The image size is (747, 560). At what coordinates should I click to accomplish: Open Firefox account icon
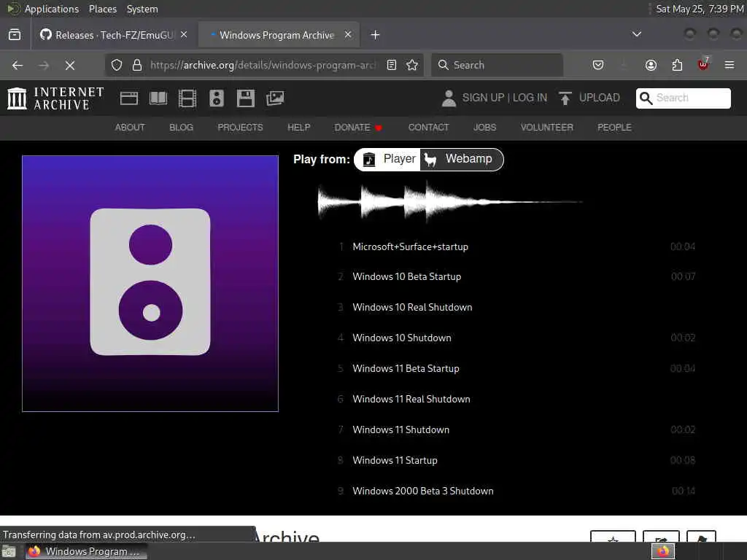click(651, 65)
